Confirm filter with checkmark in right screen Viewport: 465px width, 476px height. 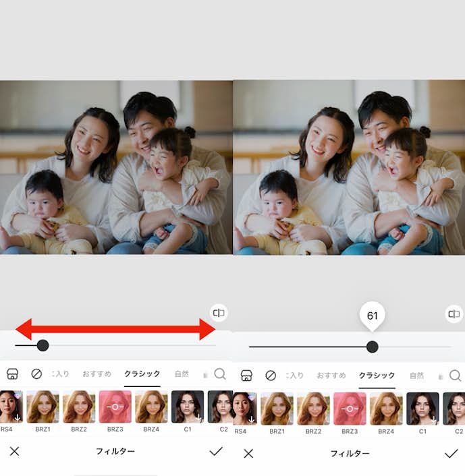point(452,454)
